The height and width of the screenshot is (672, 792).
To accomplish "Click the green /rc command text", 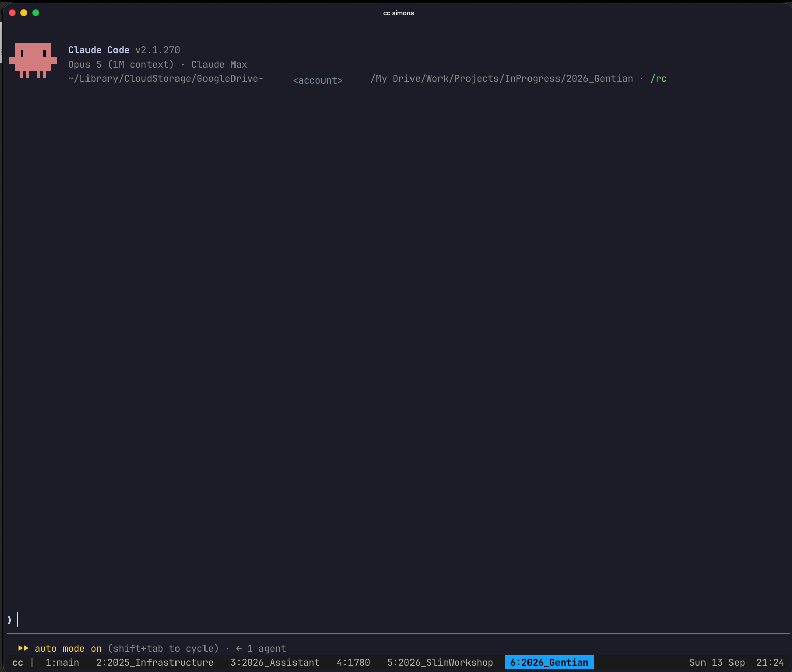I will (658, 78).
